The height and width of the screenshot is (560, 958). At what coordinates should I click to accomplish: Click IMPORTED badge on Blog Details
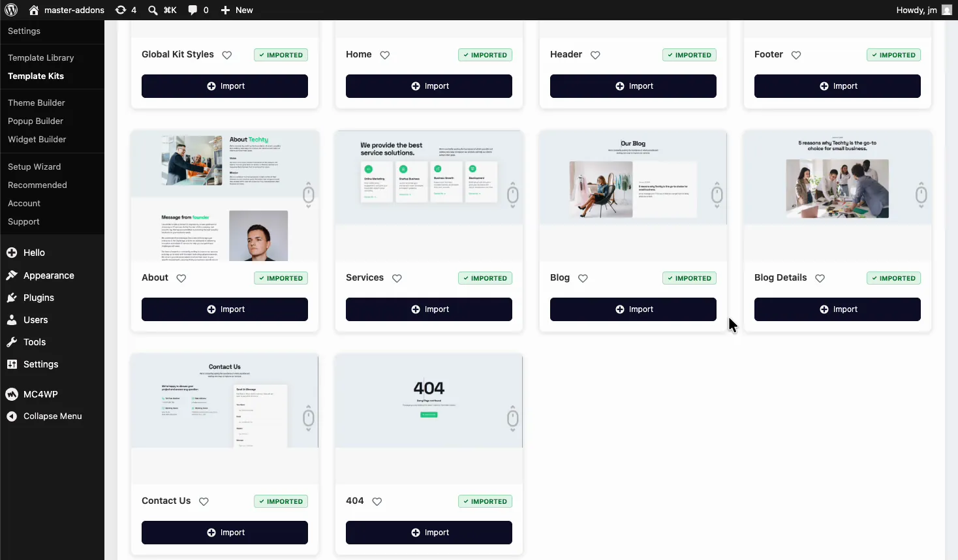click(893, 279)
